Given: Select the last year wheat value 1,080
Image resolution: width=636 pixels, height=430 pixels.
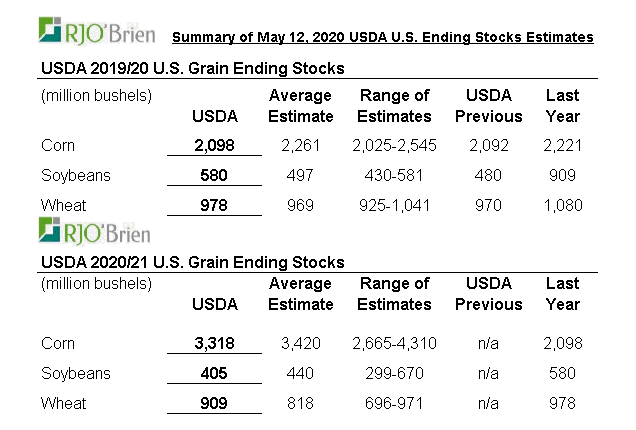Looking at the screenshot, I should 563,205.
